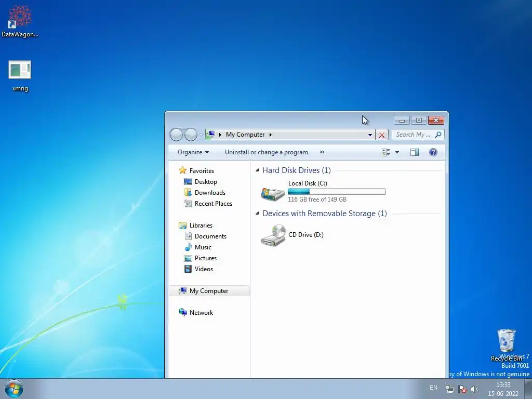
Task: Select Network in the navigation pane
Action: [x=201, y=312]
